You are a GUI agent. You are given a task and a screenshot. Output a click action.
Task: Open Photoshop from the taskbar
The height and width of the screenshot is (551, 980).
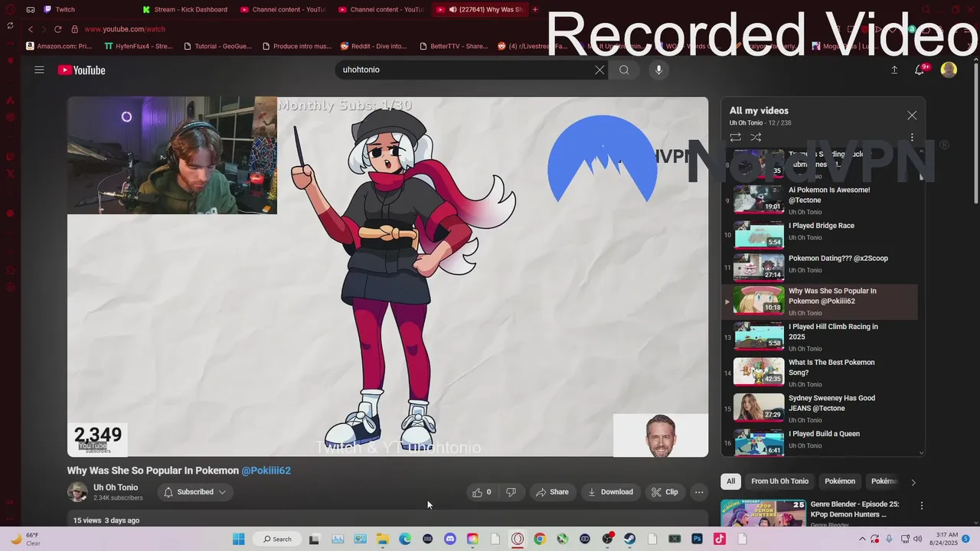point(697,539)
